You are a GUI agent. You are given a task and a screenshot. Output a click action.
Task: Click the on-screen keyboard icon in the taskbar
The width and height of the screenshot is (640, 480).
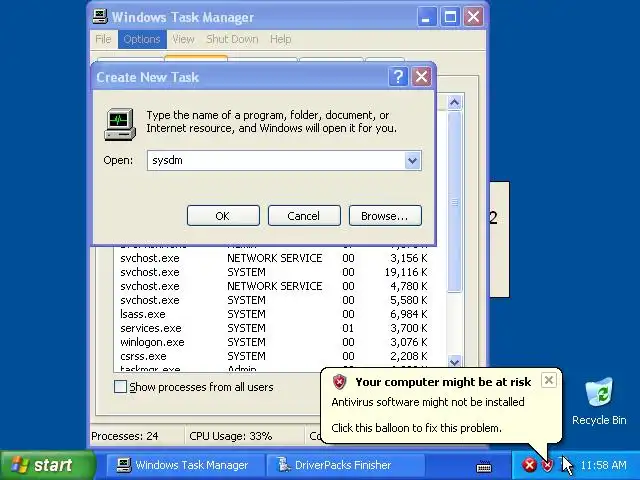[x=484, y=466]
